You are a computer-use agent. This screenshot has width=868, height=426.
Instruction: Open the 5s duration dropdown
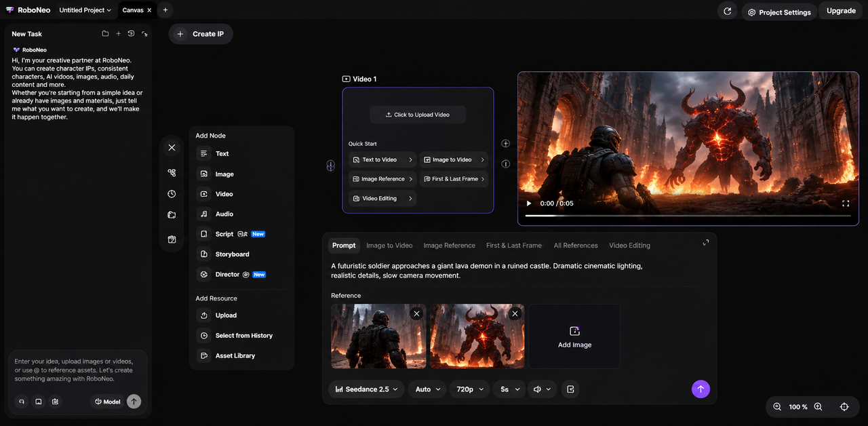(509, 389)
